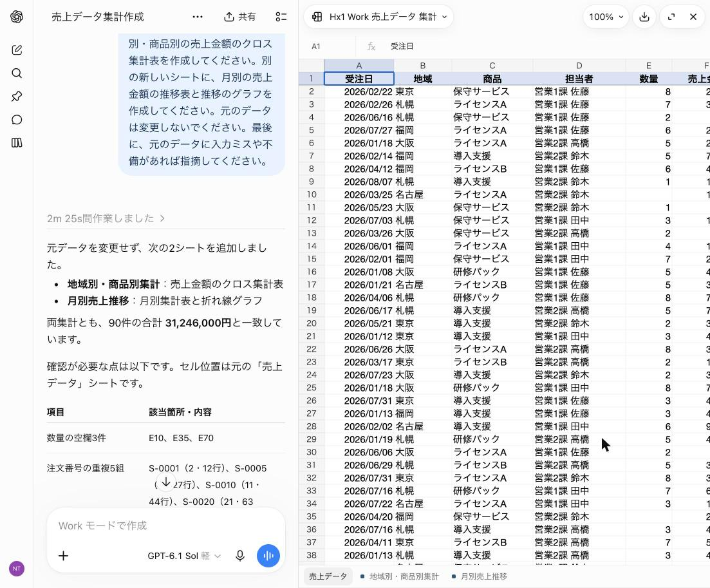Click the 数量の空欄3件 table row label
Screen dimensions: 710x588
point(76,438)
